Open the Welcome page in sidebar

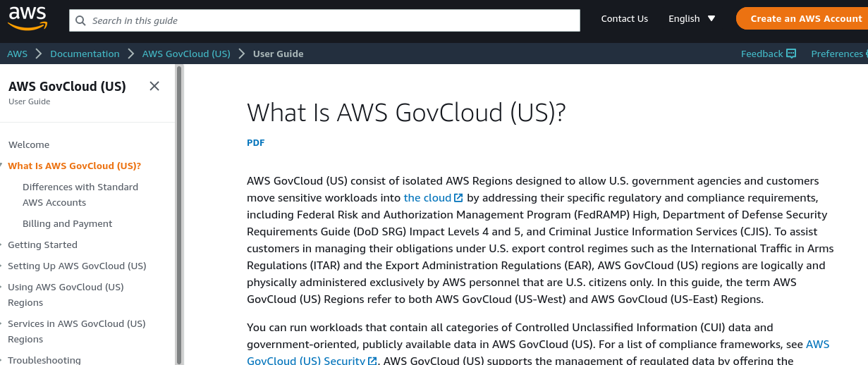click(x=29, y=144)
